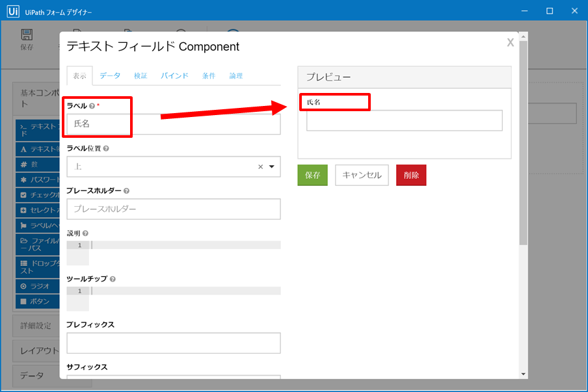
Task: Open the 説明 help icon
Action: click(85, 233)
